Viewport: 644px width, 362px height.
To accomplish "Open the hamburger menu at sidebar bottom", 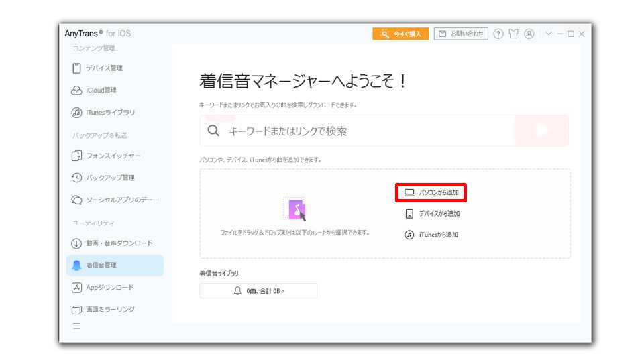I will point(76,326).
